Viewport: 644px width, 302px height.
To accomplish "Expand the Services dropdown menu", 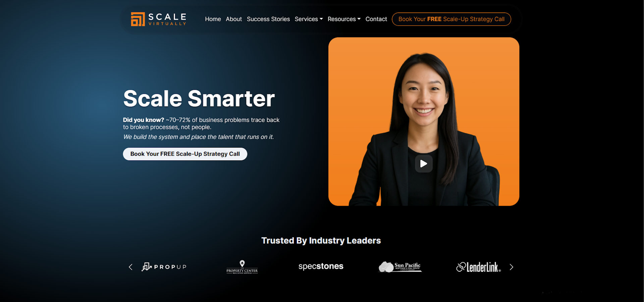I will [309, 19].
